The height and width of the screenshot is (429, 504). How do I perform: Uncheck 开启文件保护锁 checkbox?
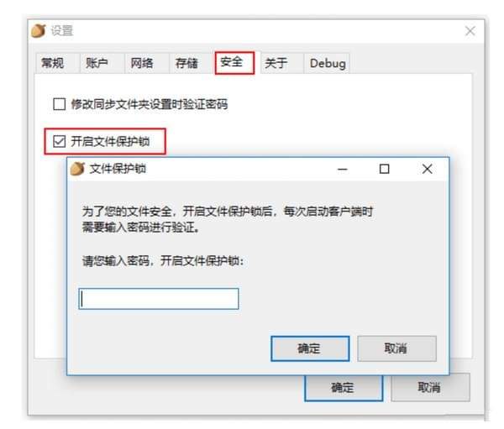click(59, 141)
